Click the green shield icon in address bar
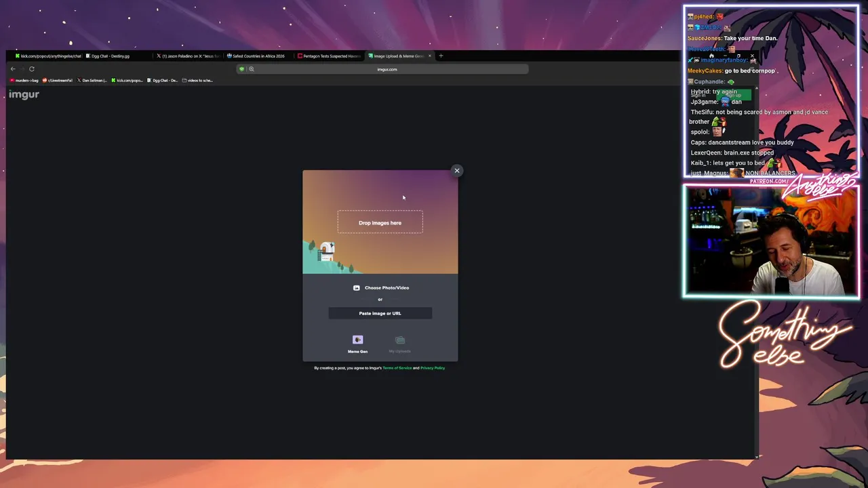 click(241, 69)
